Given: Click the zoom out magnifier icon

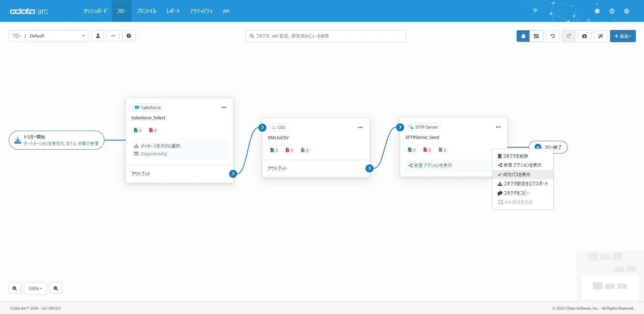Looking at the screenshot, I should [x=56, y=288].
